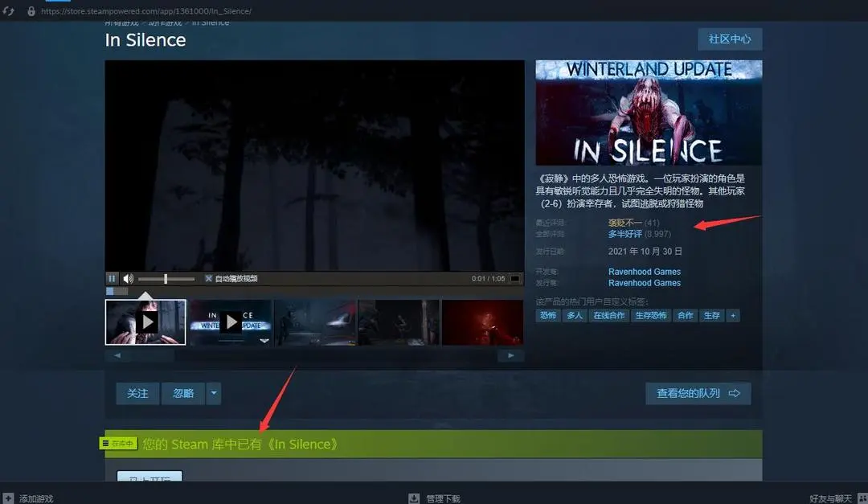The width and height of the screenshot is (868, 504).
Task: Click the 添加游戏 plus icon
Action: coord(8,498)
